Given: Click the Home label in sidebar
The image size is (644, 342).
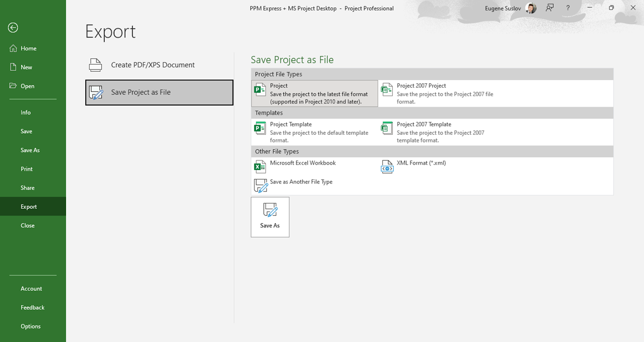Looking at the screenshot, I should coord(29,48).
